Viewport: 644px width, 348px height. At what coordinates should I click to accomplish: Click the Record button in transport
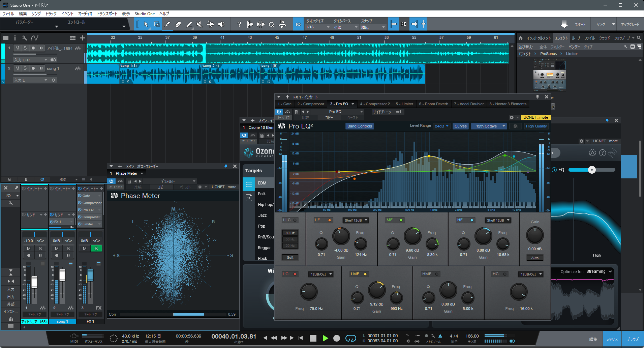click(337, 338)
